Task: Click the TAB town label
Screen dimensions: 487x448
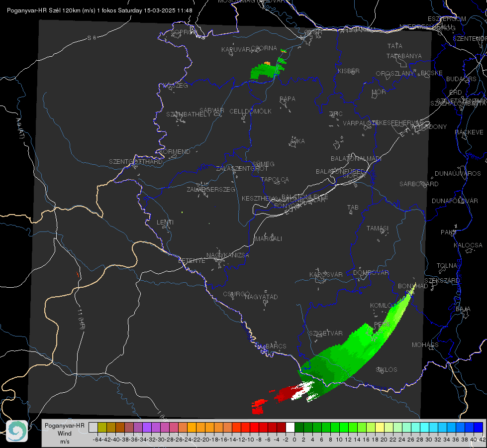Action: tap(353, 208)
